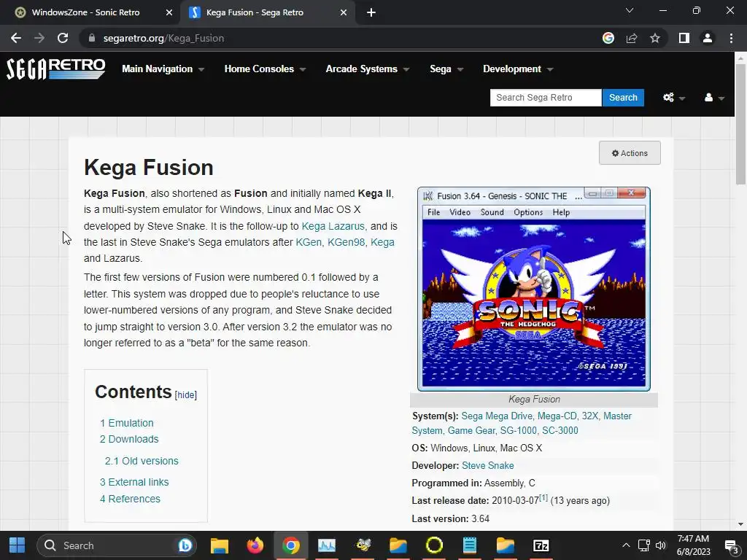Reload the Kega Fusion page
747x560 pixels.
pyautogui.click(x=63, y=38)
